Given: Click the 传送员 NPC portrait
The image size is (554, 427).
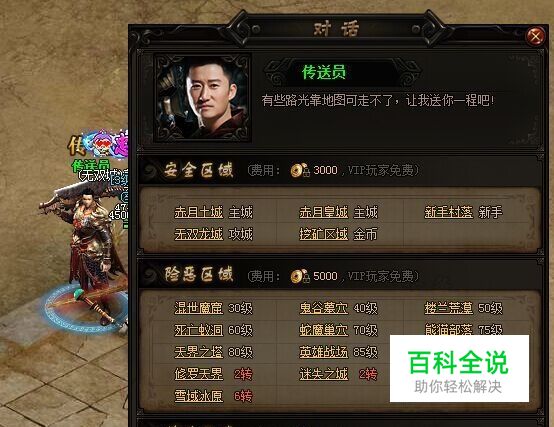Looking at the screenshot, I should (x=203, y=98).
